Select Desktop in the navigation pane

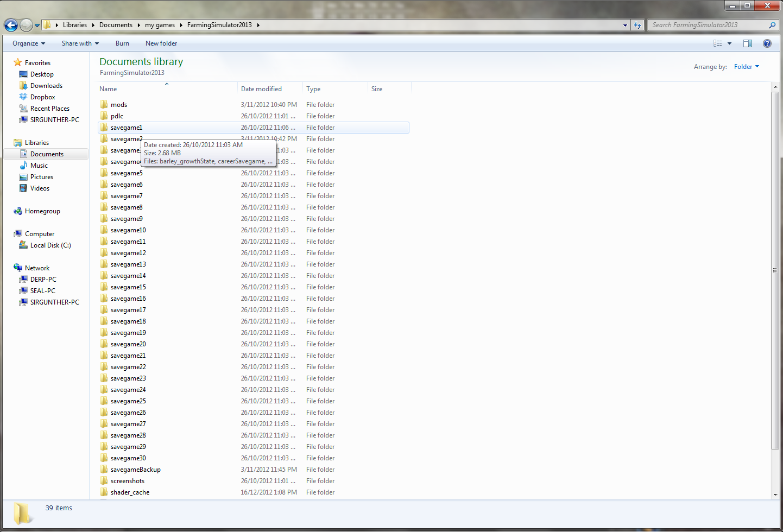(x=42, y=74)
